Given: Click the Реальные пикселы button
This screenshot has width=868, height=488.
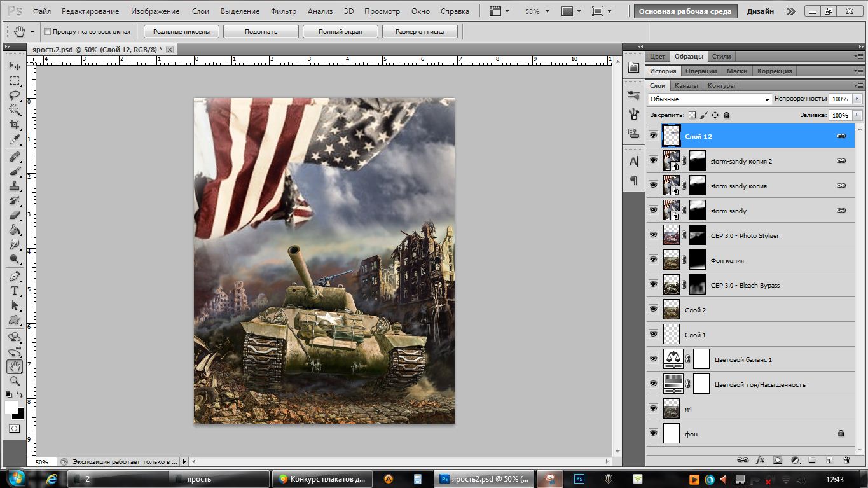Looking at the screenshot, I should [181, 32].
